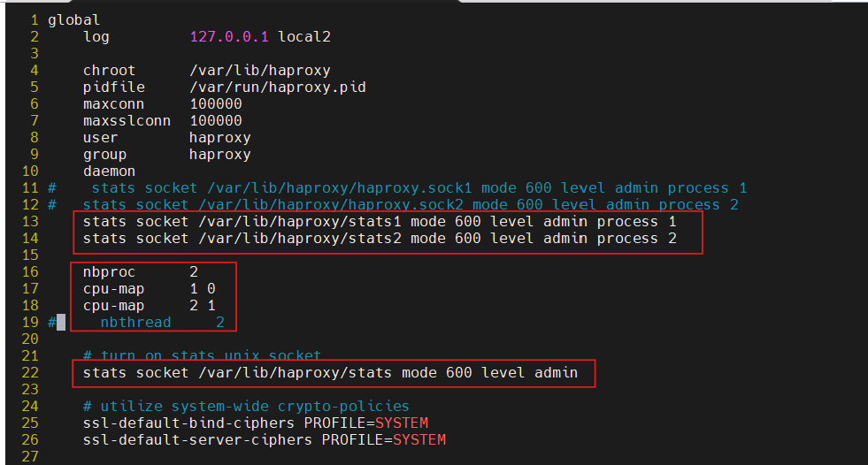Click the stats2 socket path on line 14
Viewport: 868px width, 465px height.
[x=300, y=239]
